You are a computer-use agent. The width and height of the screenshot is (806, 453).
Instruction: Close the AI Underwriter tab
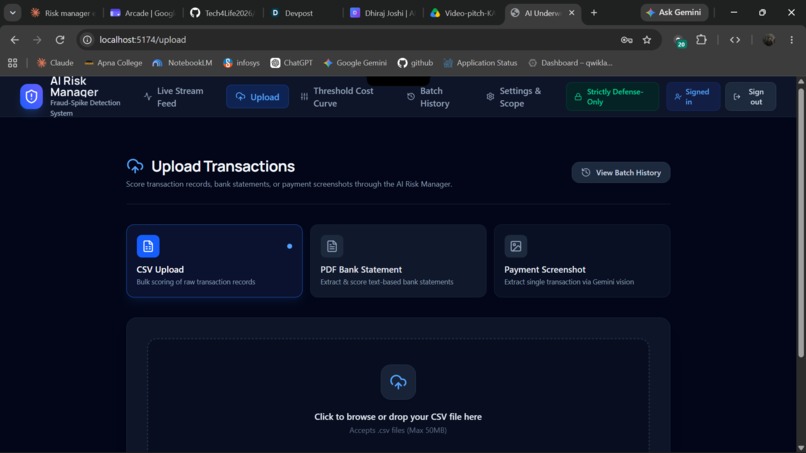pyautogui.click(x=572, y=13)
